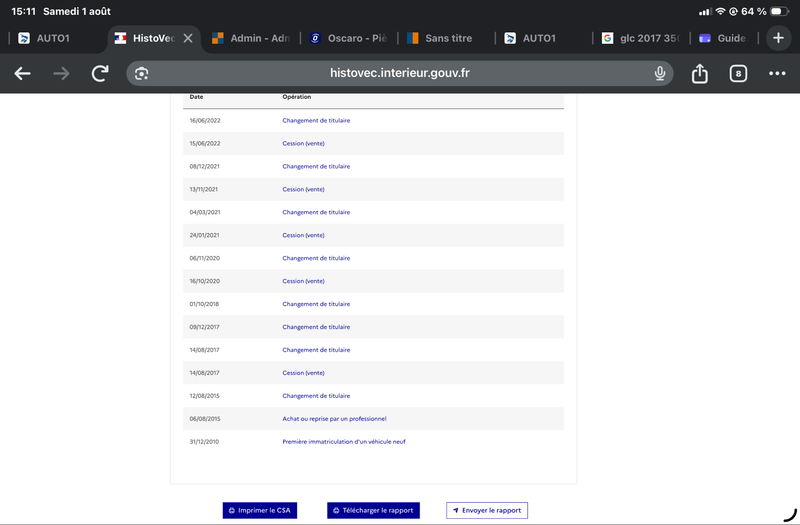Click Première immatriculation d'un véhicule neuf

click(x=344, y=442)
